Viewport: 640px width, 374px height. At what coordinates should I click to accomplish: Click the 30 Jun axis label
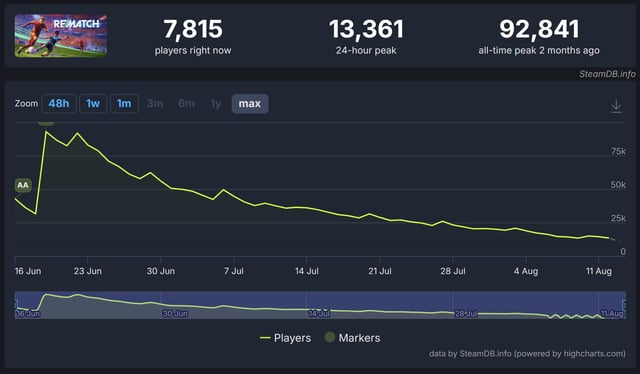point(161,271)
